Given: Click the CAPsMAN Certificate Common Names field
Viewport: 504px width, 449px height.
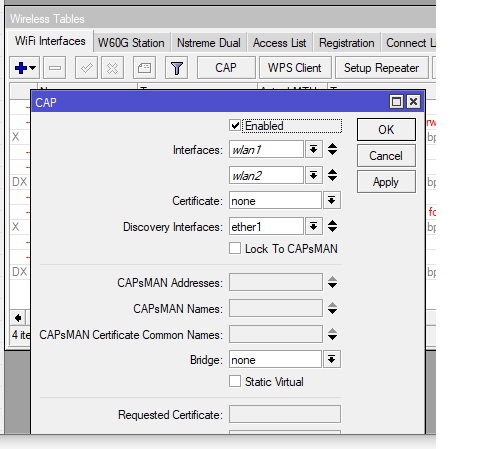Looking at the screenshot, I should click(276, 334).
